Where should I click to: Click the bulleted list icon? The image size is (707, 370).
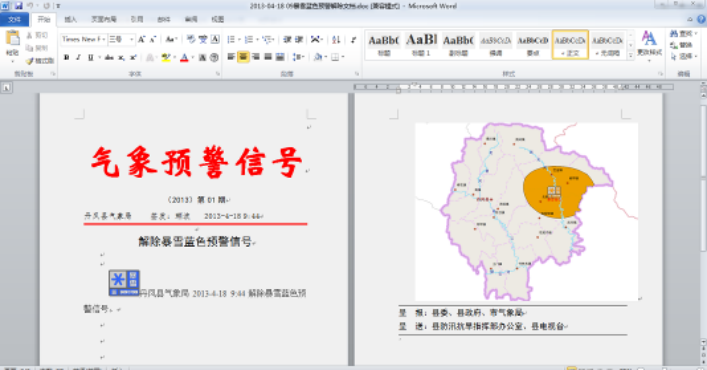click(231, 40)
